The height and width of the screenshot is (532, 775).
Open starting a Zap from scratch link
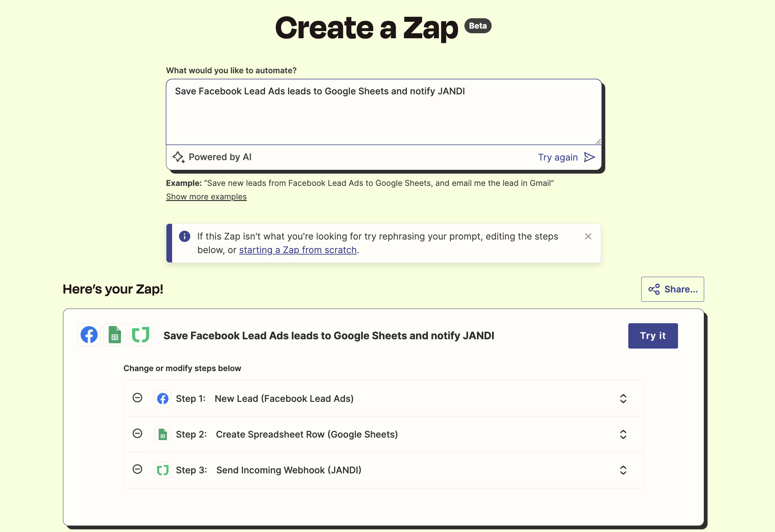pos(298,250)
